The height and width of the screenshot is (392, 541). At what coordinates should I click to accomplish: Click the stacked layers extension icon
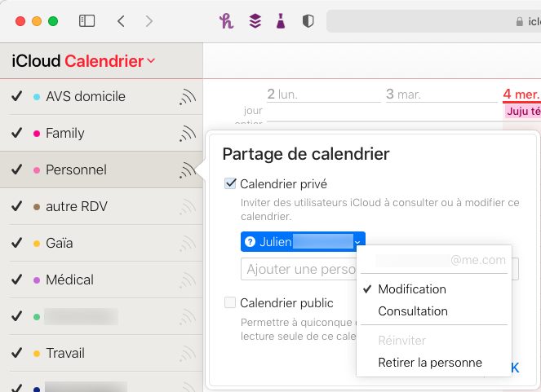tap(255, 21)
